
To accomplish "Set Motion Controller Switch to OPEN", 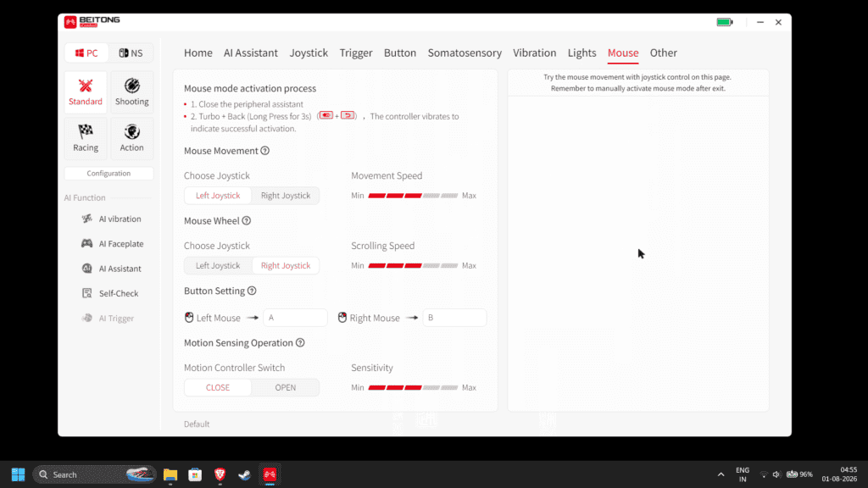I will 286,387.
